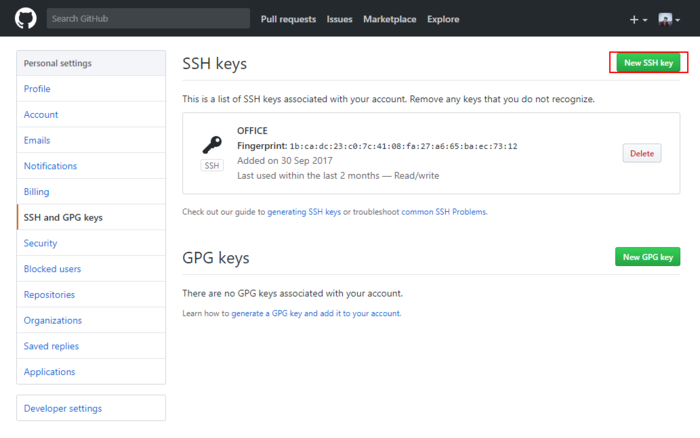Viewport: 700px width, 438px height.
Task: Delete the OFFICE SSH key
Action: coord(642,153)
